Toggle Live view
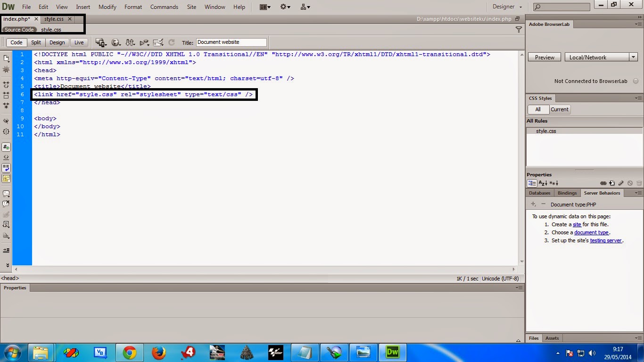The height and width of the screenshot is (362, 644). pyautogui.click(x=79, y=42)
